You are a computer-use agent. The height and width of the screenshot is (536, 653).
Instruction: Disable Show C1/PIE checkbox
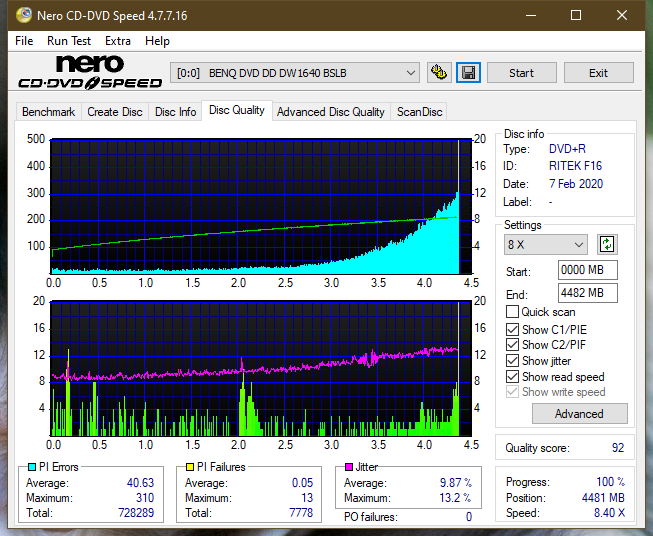click(512, 329)
